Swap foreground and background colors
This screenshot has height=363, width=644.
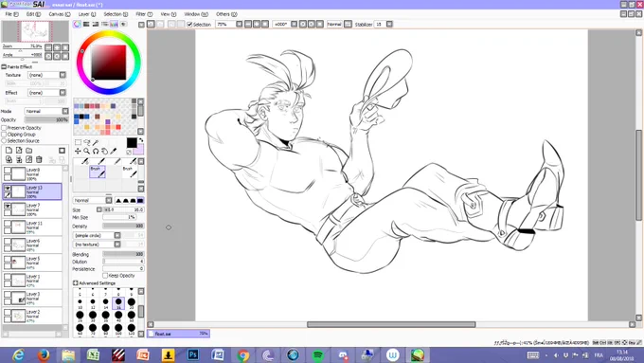141,140
